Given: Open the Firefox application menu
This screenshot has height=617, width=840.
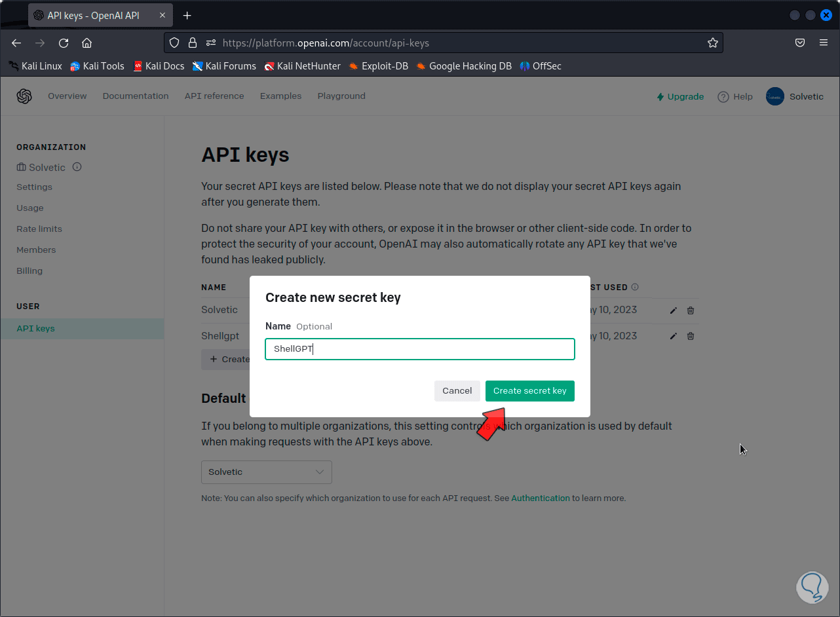Looking at the screenshot, I should pyautogui.click(x=824, y=43).
